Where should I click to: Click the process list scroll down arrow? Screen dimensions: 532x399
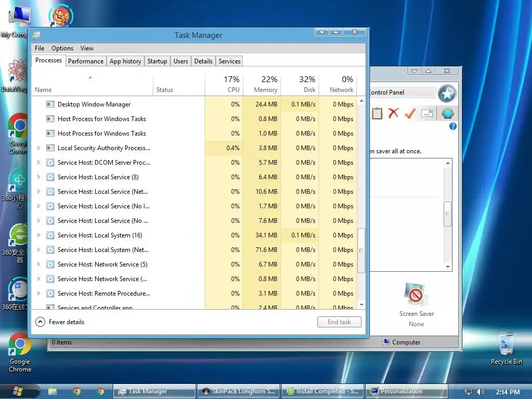coord(362,304)
